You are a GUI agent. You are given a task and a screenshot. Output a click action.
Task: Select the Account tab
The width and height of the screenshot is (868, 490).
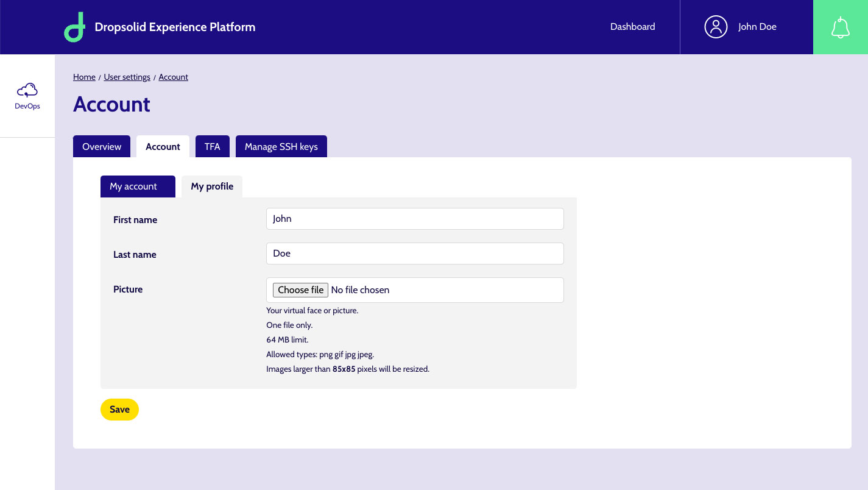click(163, 146)
